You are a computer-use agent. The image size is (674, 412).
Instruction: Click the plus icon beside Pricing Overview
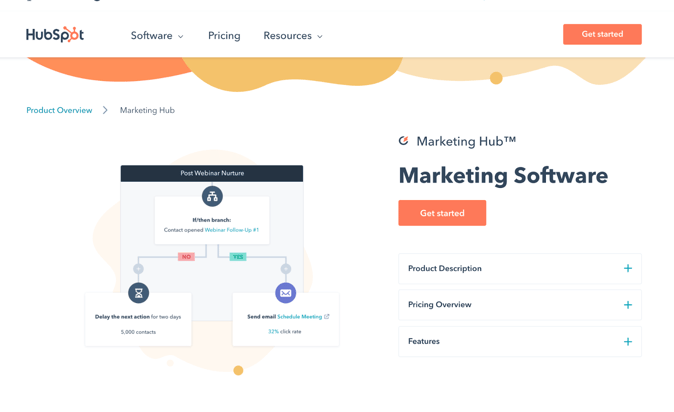tap(628, 305)
